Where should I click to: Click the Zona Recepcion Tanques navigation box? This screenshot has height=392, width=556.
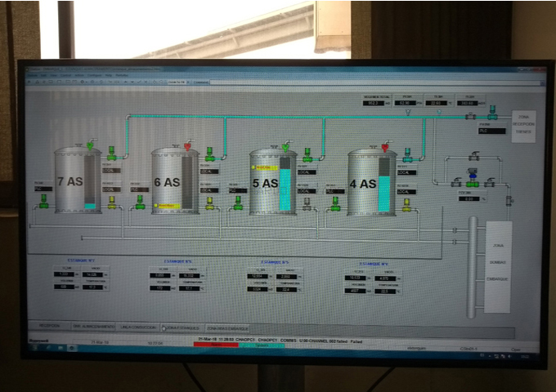[523, 128]
